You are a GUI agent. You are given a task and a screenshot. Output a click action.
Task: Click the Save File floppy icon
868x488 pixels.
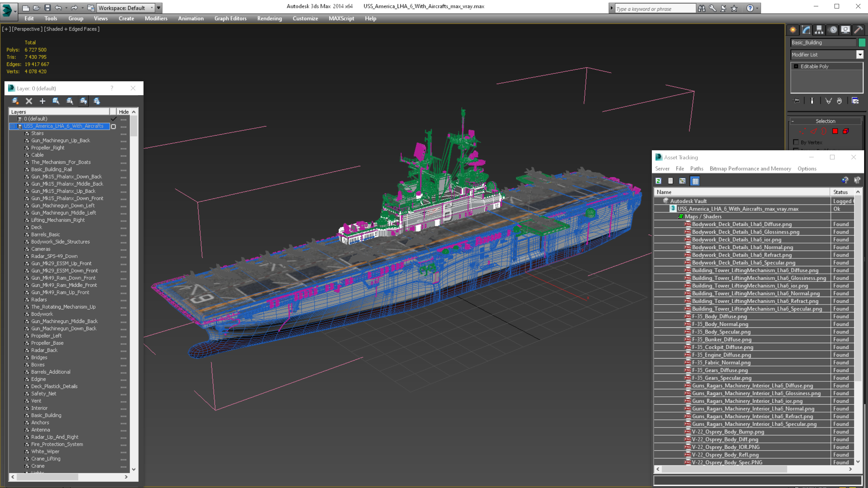(48, 8)
